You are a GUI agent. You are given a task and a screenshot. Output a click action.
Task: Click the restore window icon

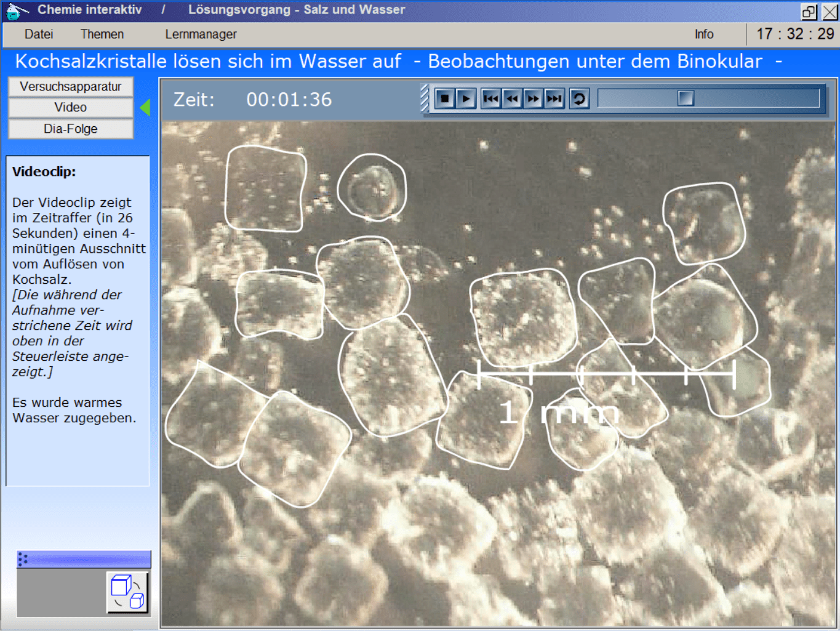[x=809, y=12]
